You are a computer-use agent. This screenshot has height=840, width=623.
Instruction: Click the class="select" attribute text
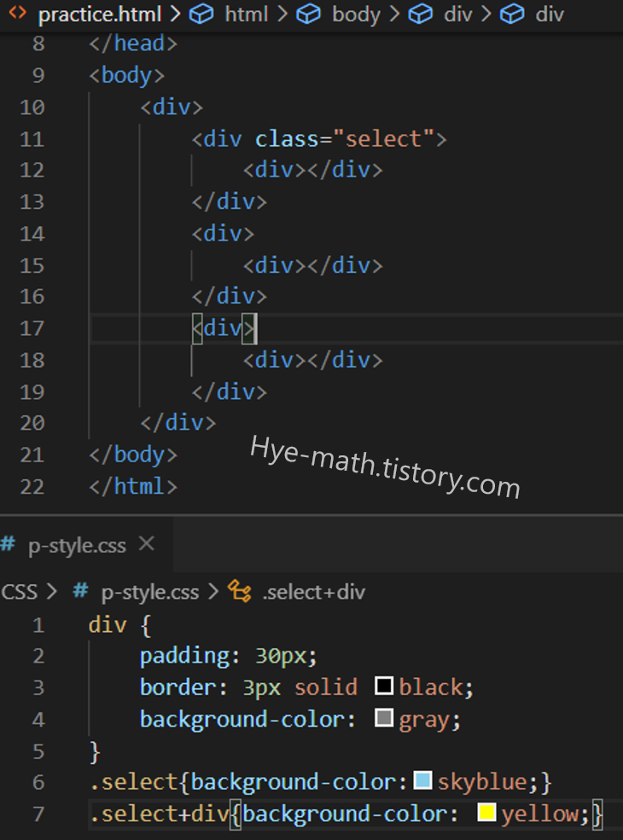coord(344,139)
